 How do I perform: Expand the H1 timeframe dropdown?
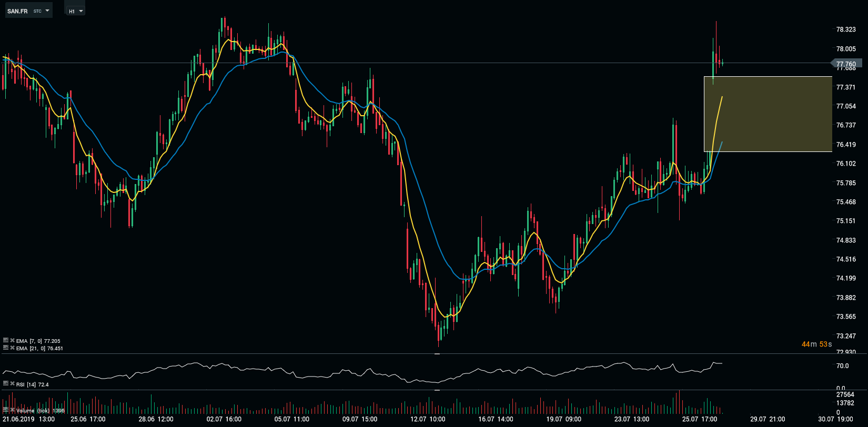pyautogui.click(x=75, y=11)
